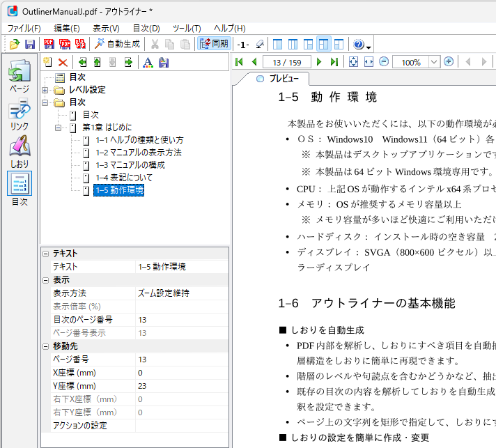Collapse the 表示 property section
The height and width of the screenshot is (448, 496).
(46, 280)
